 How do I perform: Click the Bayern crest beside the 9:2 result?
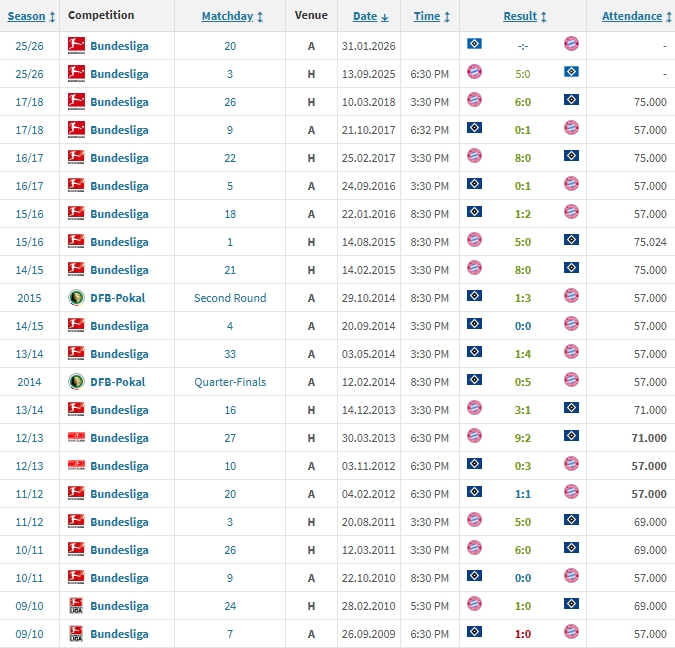click(474, 437)
